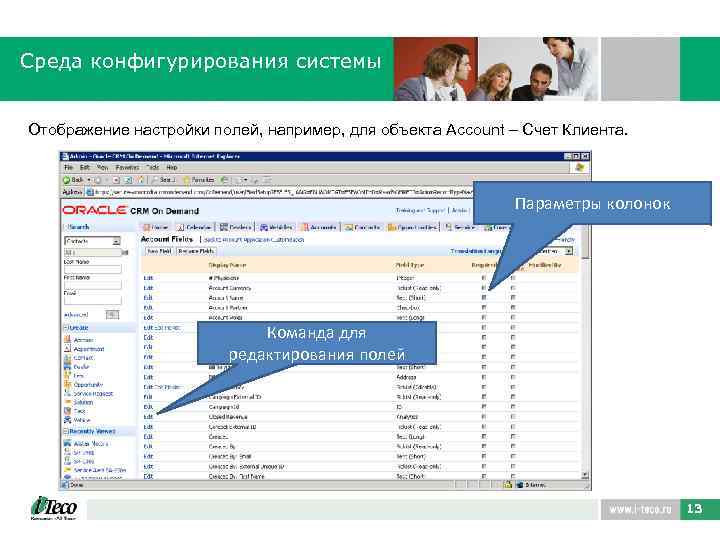
Task: Toggle Required checkbox for # Physicians row
Action: pyautogui.click(x=484, y=278)
